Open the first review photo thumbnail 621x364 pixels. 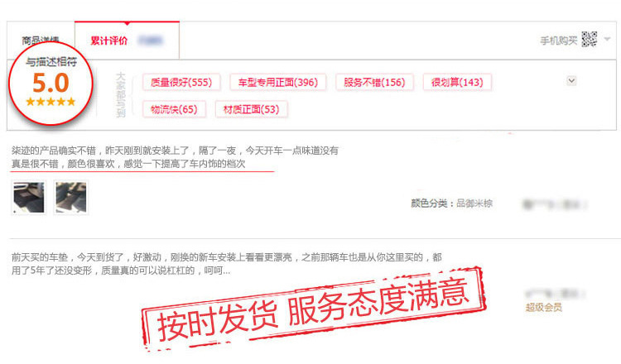click(29, 198)
